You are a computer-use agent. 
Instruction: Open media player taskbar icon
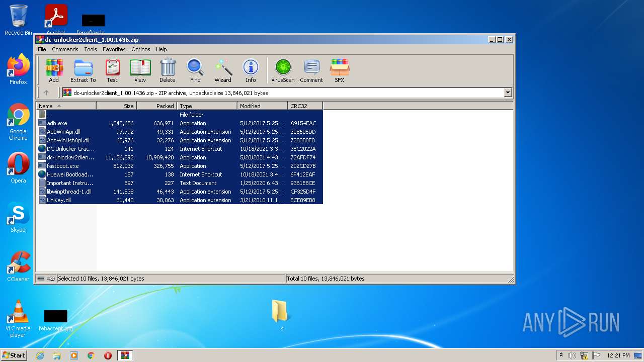(74, 355)
